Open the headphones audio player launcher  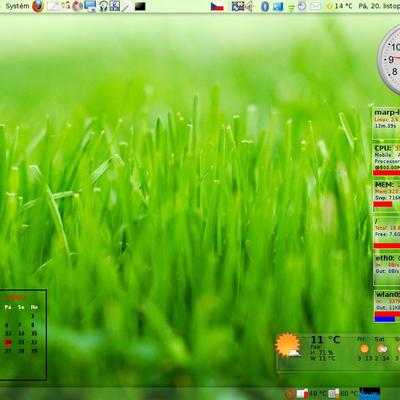click(x=103, y=6)
